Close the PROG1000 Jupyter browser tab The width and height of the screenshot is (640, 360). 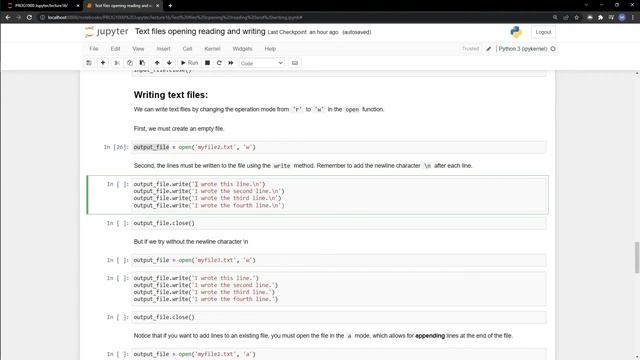[78, 6]
